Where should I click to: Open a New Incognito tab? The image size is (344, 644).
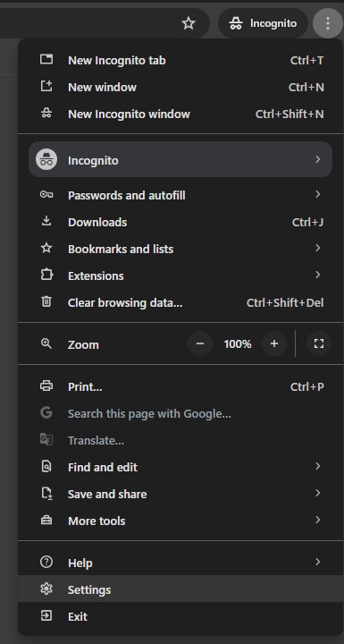[180, 61]
